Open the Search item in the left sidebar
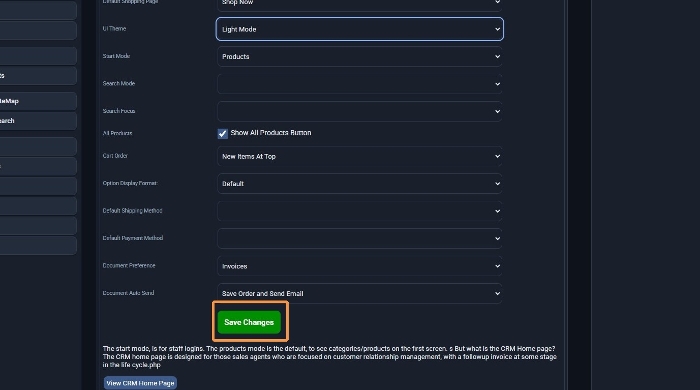 (x=38, y=121)
